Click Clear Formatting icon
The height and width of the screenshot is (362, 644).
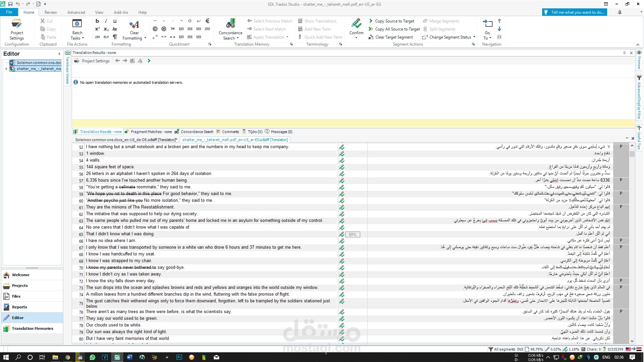pyautogui.click(x=134, y=24)
